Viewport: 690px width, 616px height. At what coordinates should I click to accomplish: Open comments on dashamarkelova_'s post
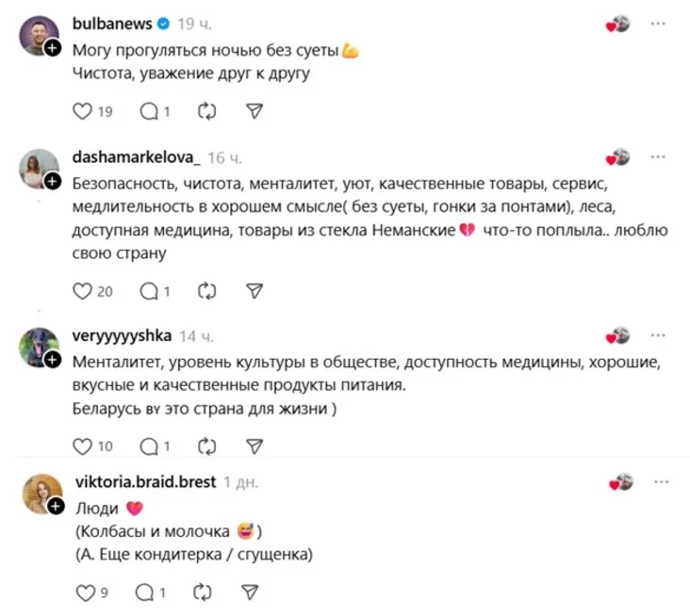(x=149, y=291)
